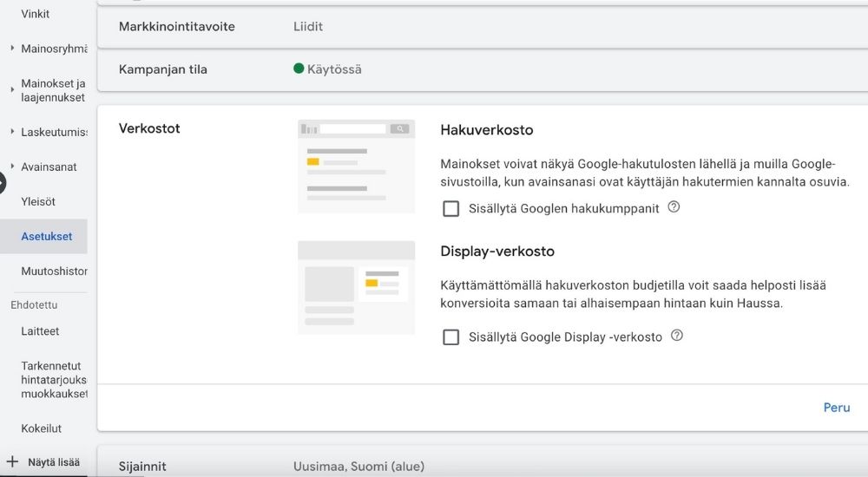Click the dark collapse arrow on left edge

(x=2, y=182)
